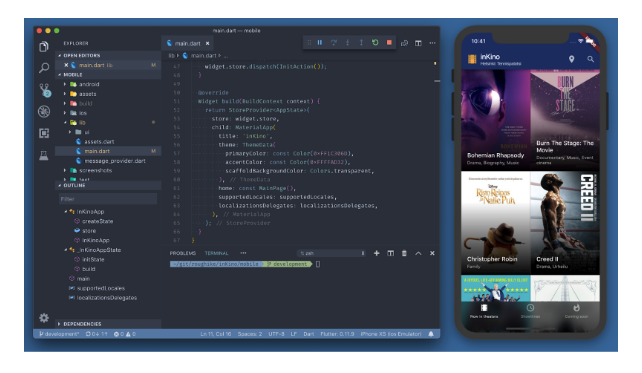Open the Debug view in activity bar
The image size is (642, 373).
44,111
